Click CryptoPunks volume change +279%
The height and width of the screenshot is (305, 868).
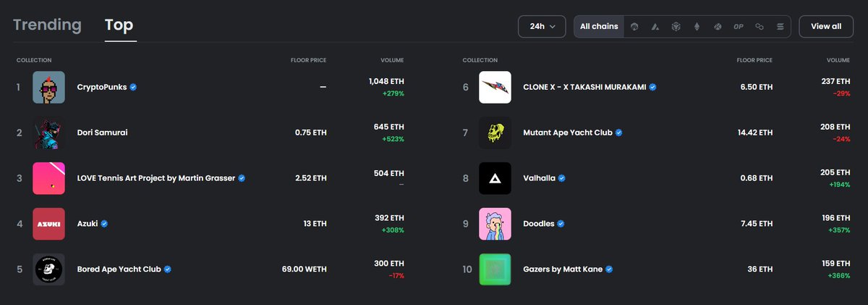click(x=394, y=93)
